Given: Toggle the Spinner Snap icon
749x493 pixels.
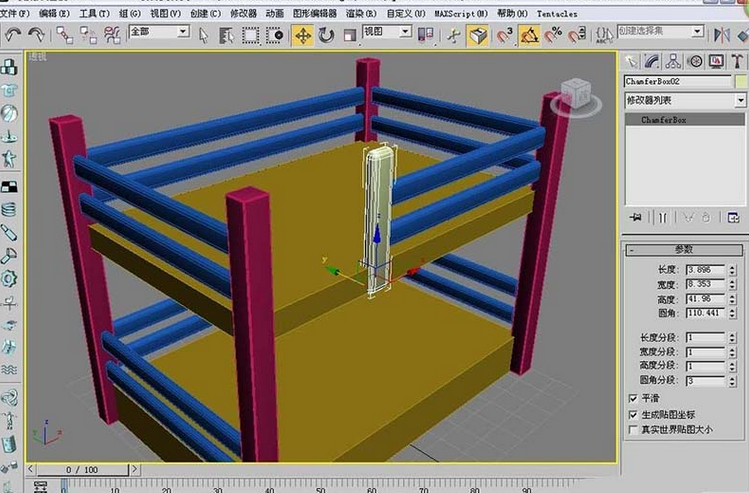Looking at the screenshot, I should pyautogui.click(x=578, y=35).
